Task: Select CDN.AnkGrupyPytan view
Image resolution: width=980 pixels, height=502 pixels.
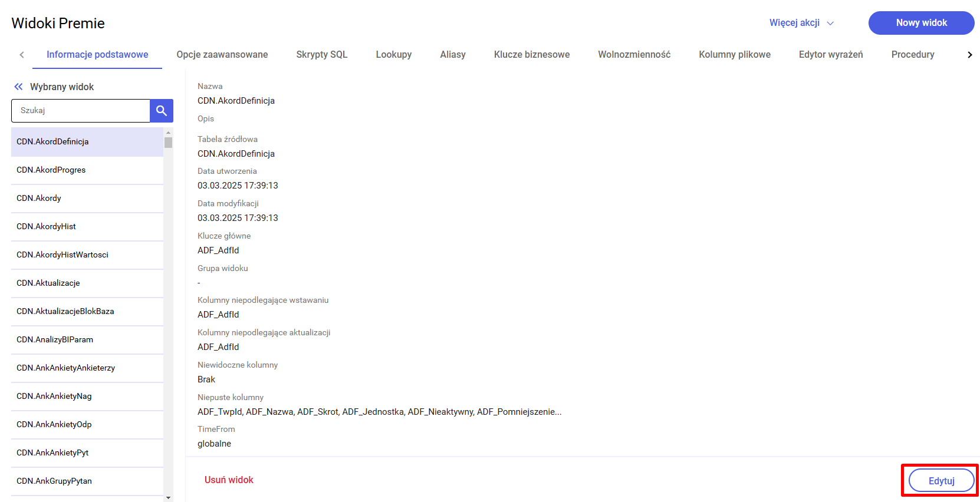Action: coord(87,481)
